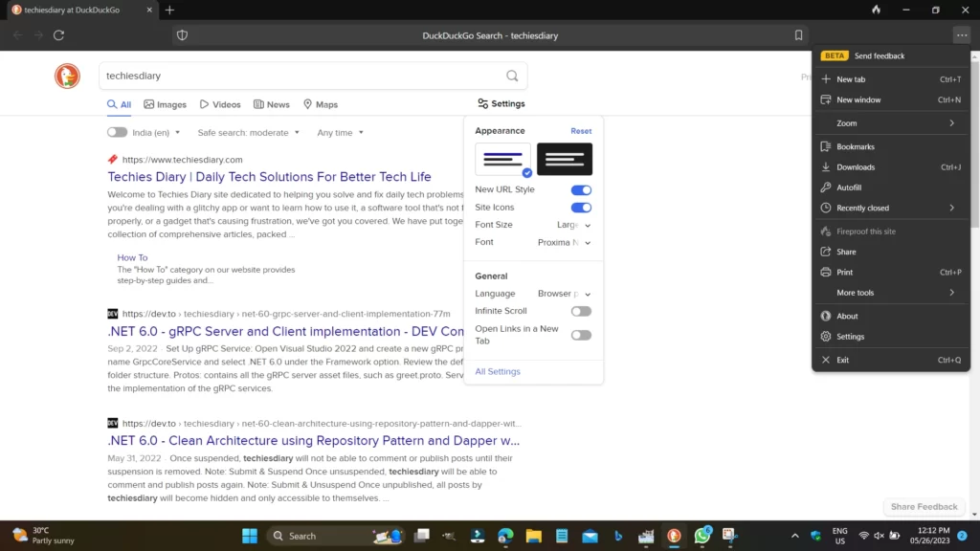
Task: Choose New window from browser menu
Action: coord(891,99)
